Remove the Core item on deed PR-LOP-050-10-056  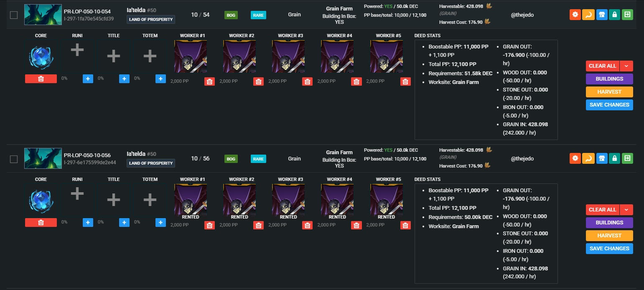tap(41, 222)
